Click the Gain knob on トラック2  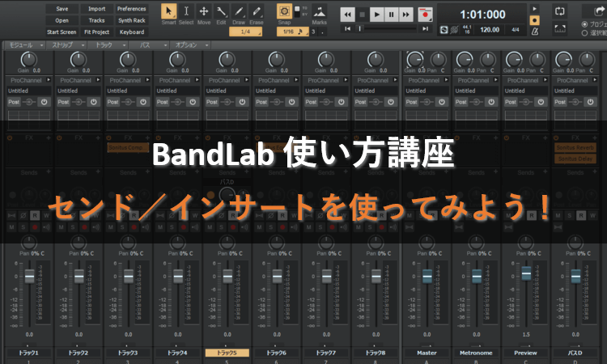coord(79,60)
